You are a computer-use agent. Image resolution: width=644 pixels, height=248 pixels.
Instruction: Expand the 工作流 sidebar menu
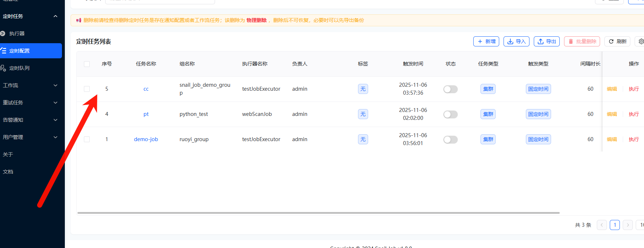pyautogui.click(x=30, y=85)
